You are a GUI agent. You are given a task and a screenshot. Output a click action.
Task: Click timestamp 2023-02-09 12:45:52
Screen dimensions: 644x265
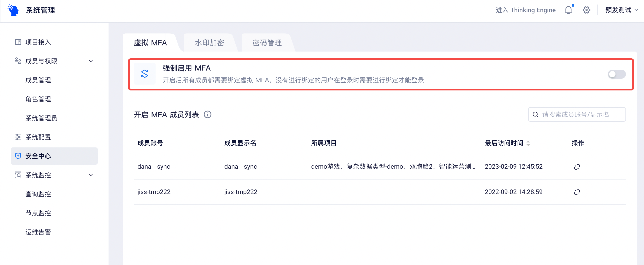point(514,166)
